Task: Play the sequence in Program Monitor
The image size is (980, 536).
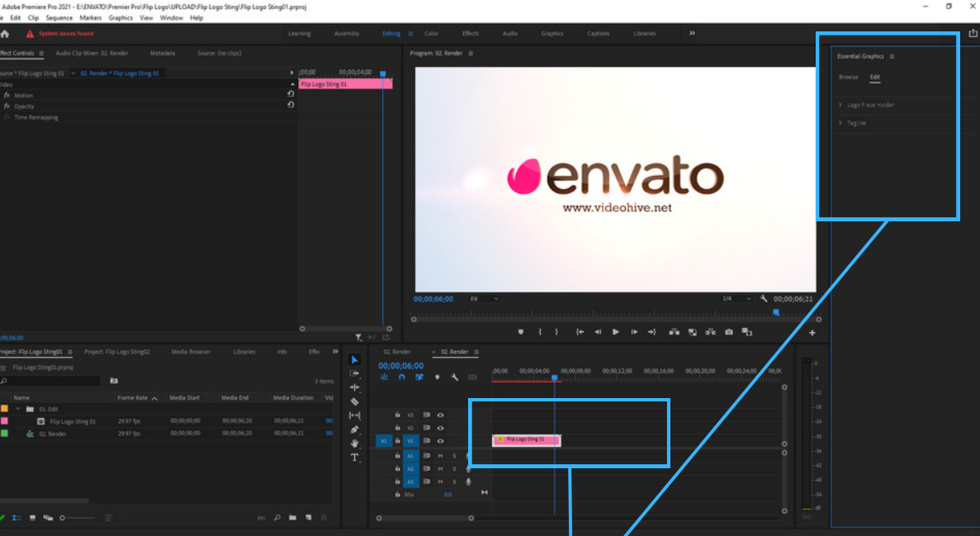Action: coord(616,332)
